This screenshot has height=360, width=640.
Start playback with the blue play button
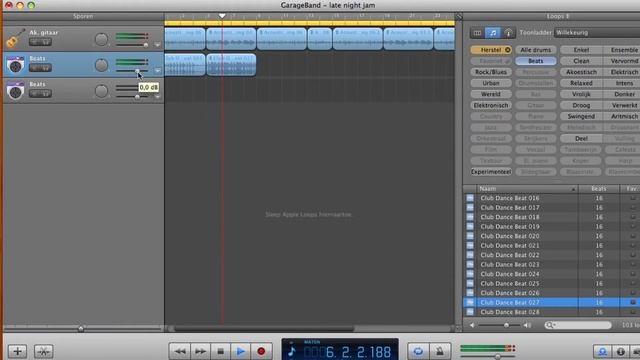(241, 351)
